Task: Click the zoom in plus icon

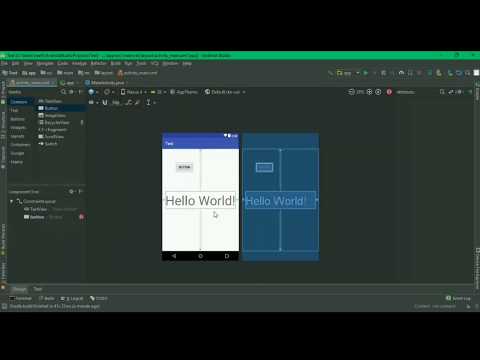Action: pyautogui.click(x=369, y=92)
